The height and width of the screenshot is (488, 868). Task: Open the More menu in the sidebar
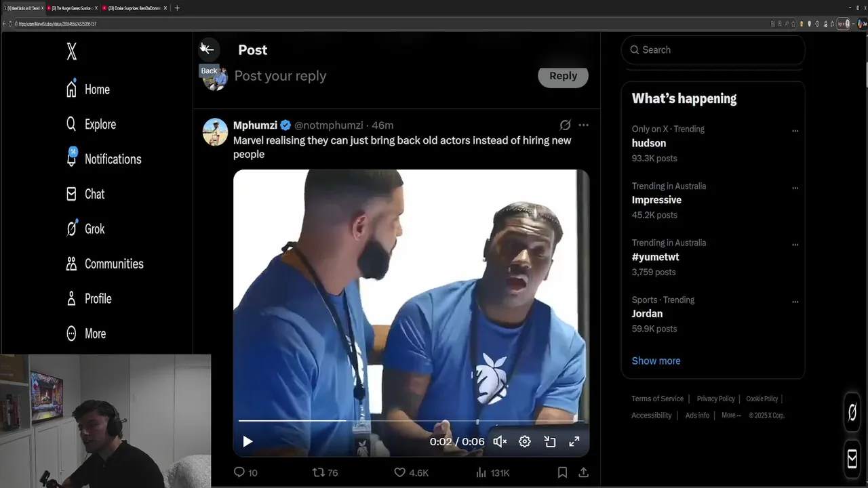tap(85, 333)
